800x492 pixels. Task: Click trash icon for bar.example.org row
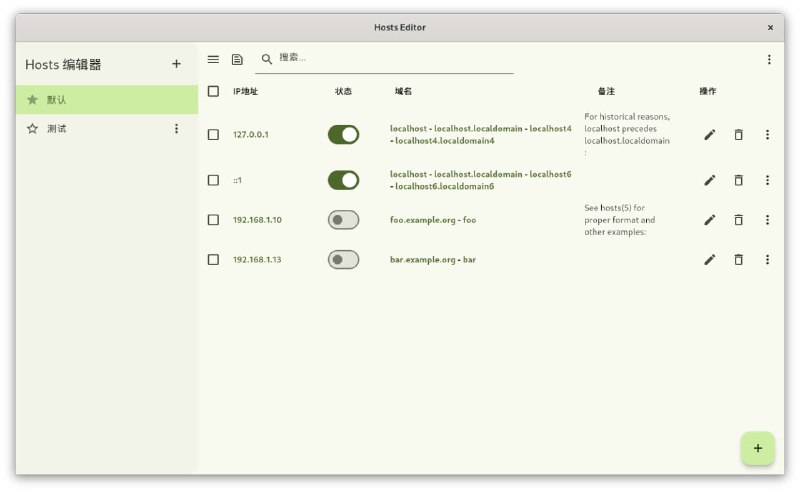click(x=739, y=260)
